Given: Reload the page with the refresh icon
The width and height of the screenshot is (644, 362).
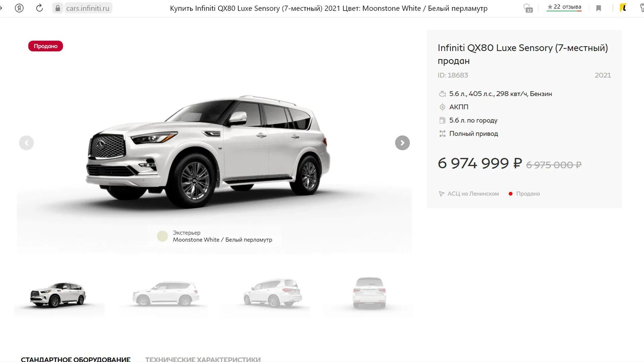Looking at the screenshot, I should point(40,8).
